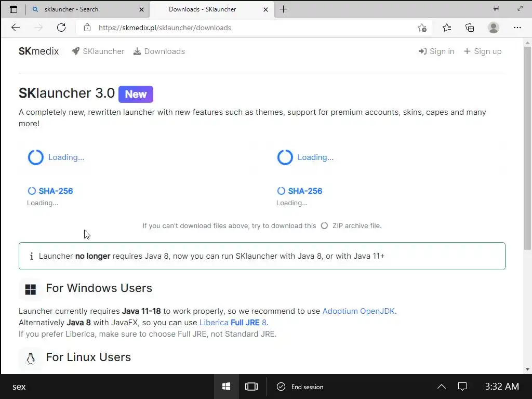Click the Sign up link
Viewport: 532px width, 399px height.
pyautogui.click(x=483, y=51)
